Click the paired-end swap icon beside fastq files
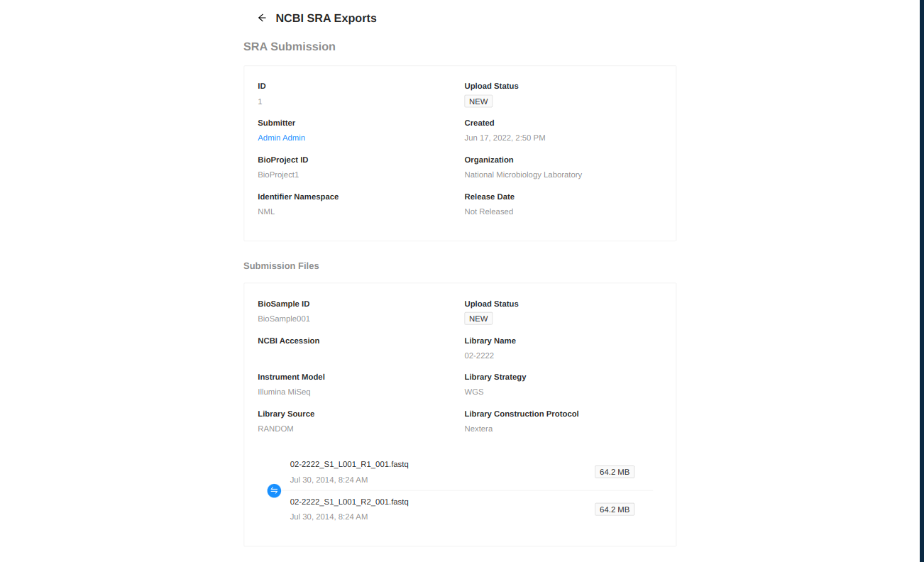924x562 pixels. tap(274, 490)
